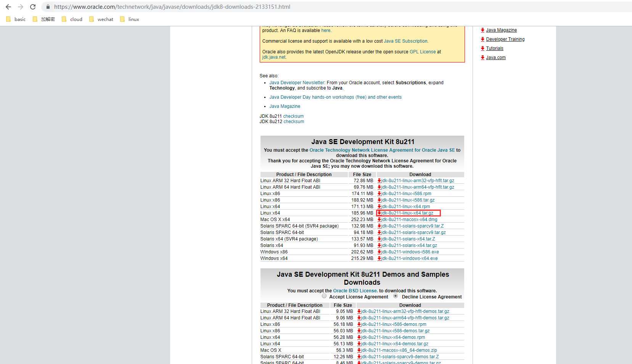
Task: Download jdk-8u211-linux-arm64-vfp-hflt-demos.tar.gz
Action: point(405,318)
